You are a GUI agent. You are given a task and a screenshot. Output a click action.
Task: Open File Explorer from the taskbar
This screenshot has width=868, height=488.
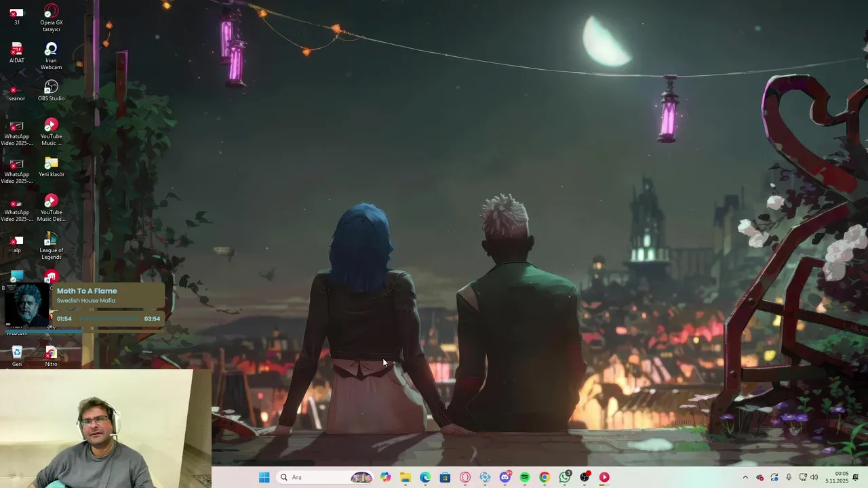[406, 477]
